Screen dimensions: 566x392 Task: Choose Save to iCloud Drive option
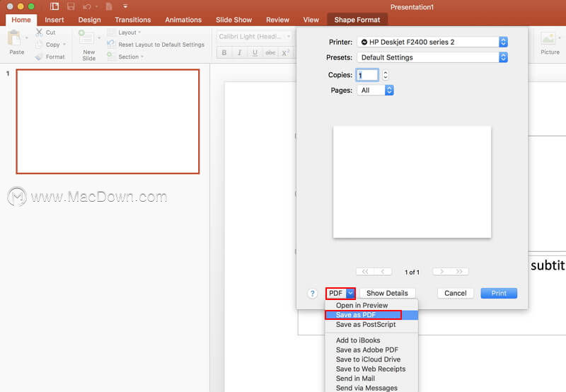[368, 359]
